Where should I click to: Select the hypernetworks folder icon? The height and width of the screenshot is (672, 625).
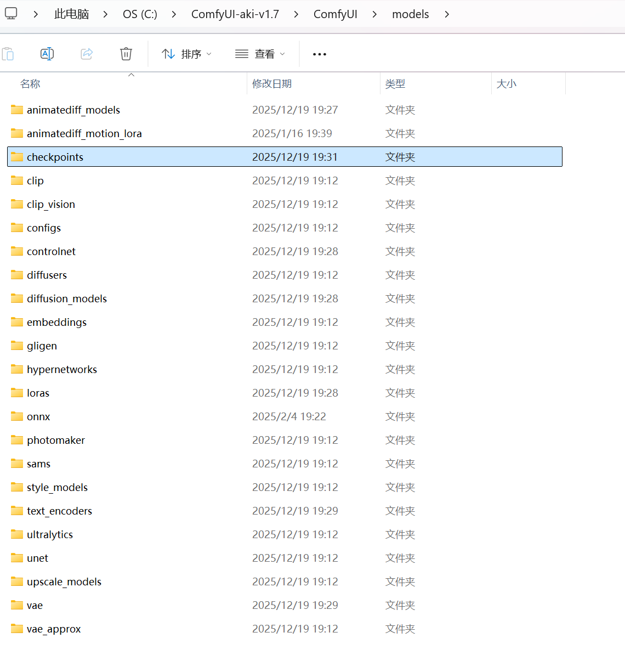(x=17, y=369)
